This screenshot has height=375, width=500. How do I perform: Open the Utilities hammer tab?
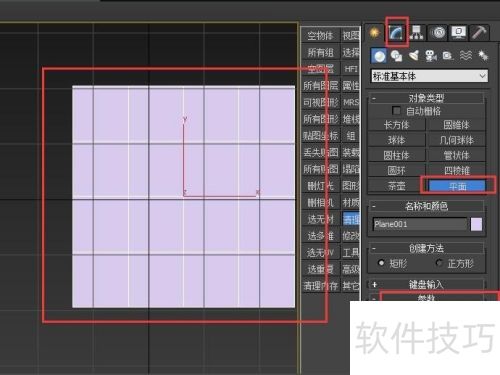click(x=480, y=33)
